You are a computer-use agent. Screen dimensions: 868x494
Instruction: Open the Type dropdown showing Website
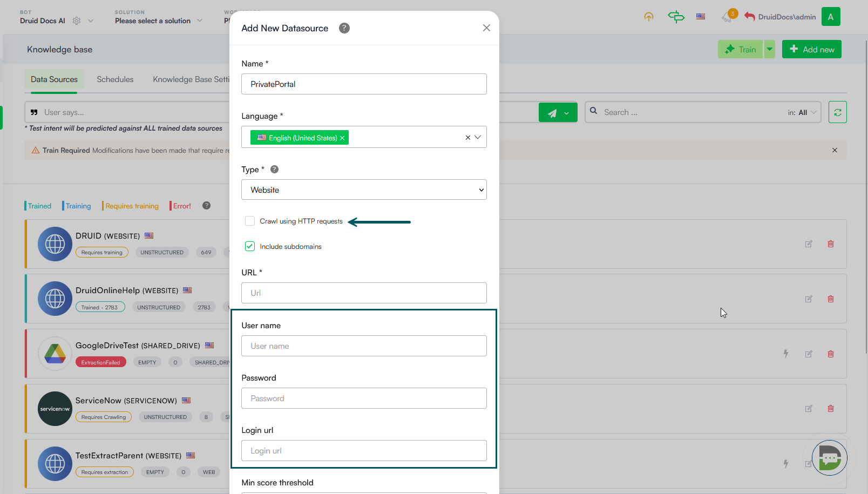pyautogui.click(x=364, y=190)
